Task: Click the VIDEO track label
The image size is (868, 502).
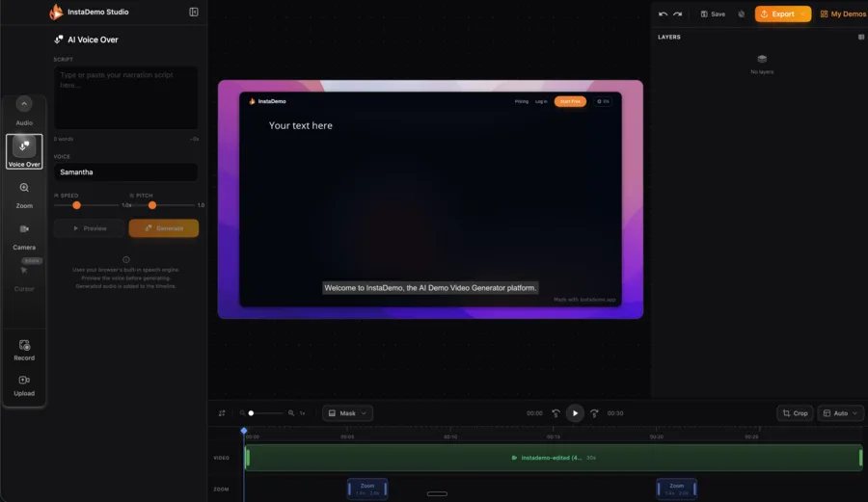Action: click(x=222, y=458)
